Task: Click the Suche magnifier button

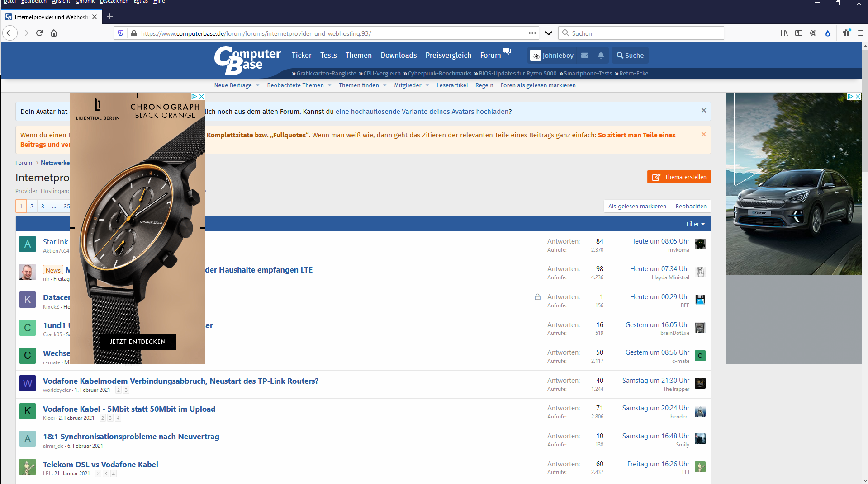Action: 630,55
